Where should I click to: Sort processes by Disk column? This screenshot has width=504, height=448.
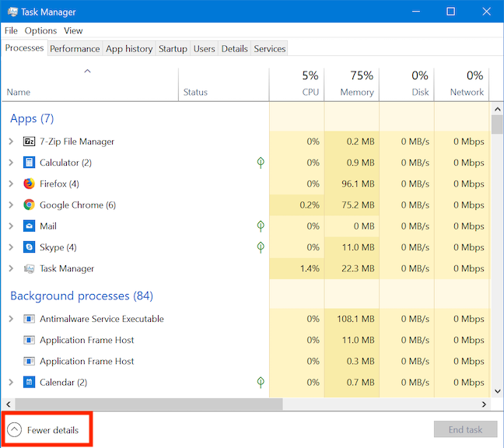[x=407, y=85]
